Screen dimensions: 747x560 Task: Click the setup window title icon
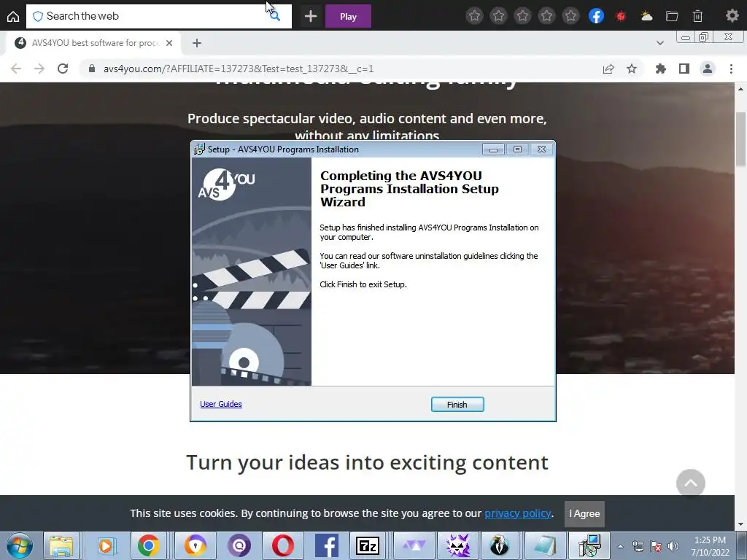pyautogui.click(x=199, y=149)
